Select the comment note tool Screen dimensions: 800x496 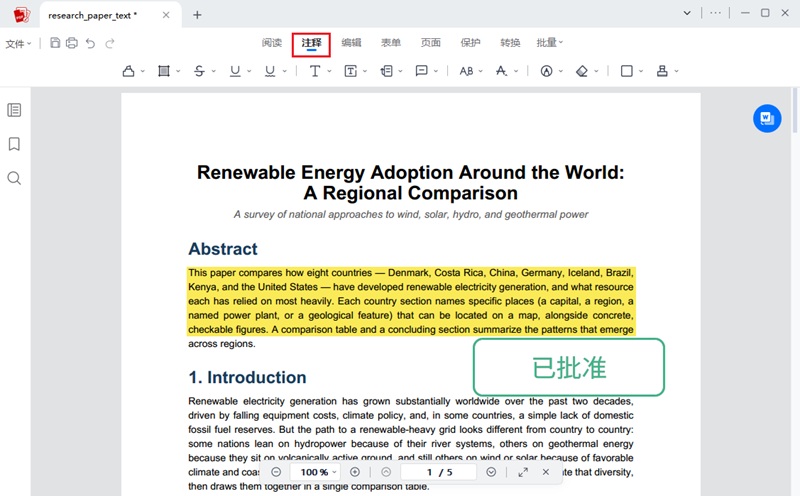coord(421,71)
